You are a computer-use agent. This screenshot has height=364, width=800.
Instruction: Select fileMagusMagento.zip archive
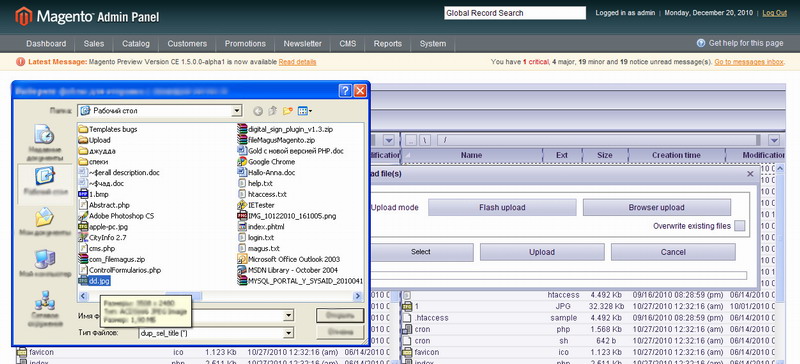[276, 140]
